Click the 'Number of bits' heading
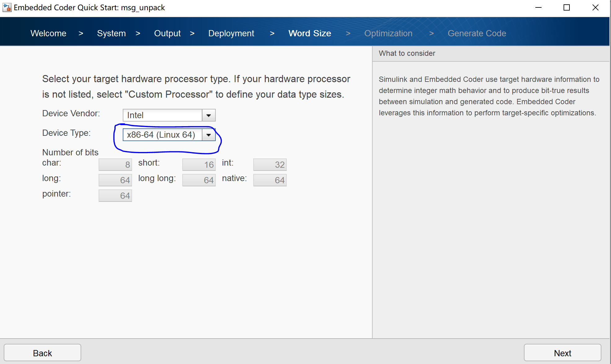The width and height of the screenshot is (611, 364). coord(70,152)
